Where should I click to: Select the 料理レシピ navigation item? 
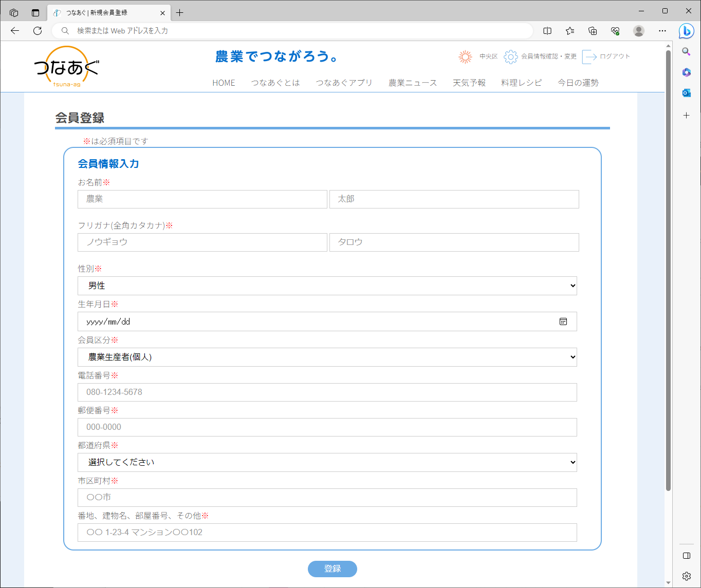pyautogui.click(x=521, y=83)
